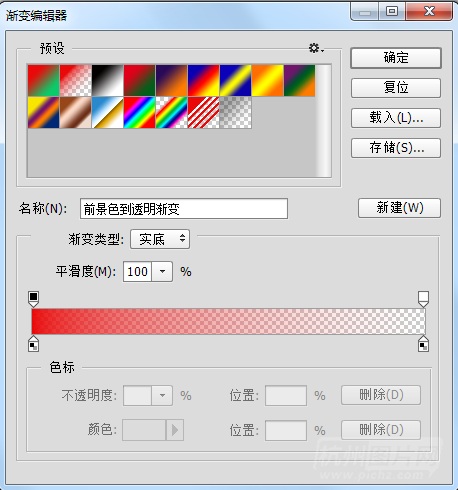Viewport: 458px width, 490px height.
Task: Pick the rainbow spectrum gradient preset
Action: 140,113
